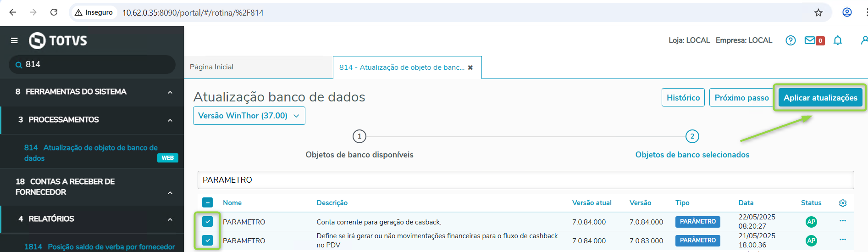
Task: Click the table column settings gear
Action: [x=842, y=203]
